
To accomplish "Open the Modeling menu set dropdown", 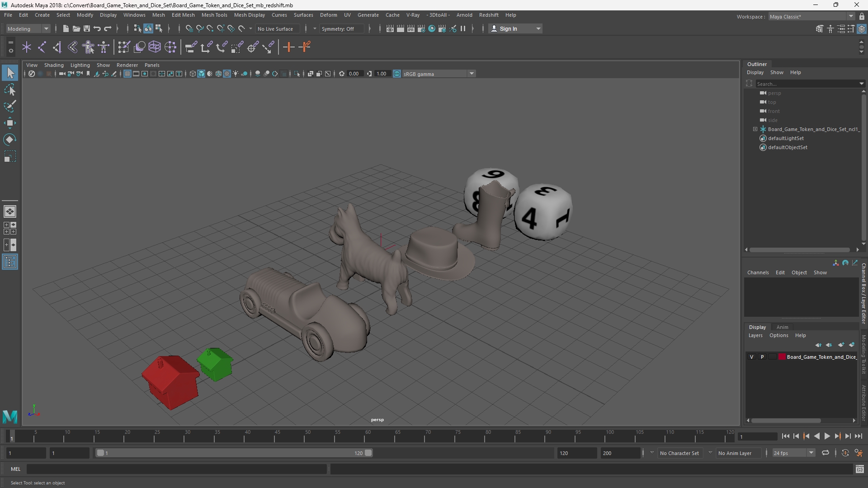I will click(28, 28).
